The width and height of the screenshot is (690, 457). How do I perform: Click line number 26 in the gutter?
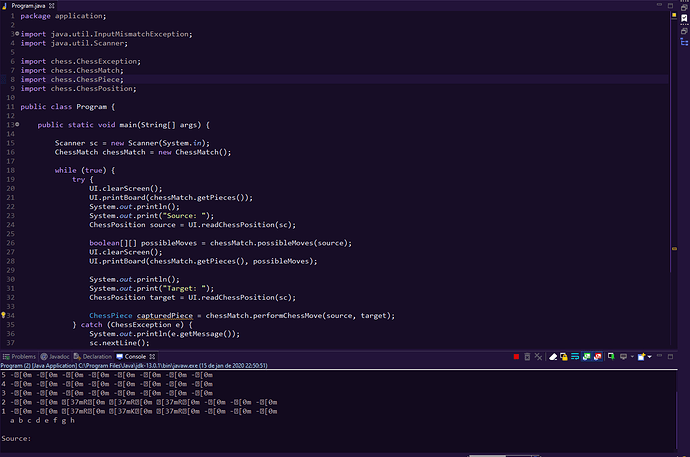(x=11, y=243)
